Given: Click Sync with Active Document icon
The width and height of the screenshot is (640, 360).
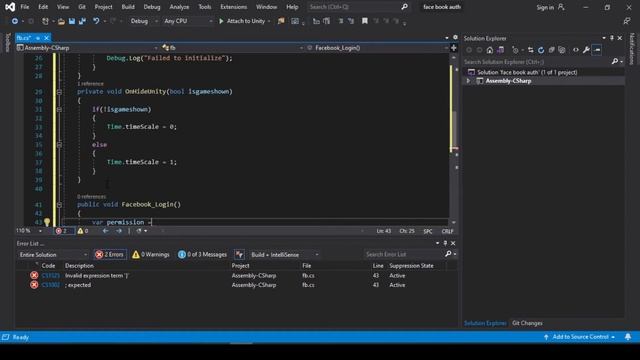Looking at the screenshot, I should [531, 50].
